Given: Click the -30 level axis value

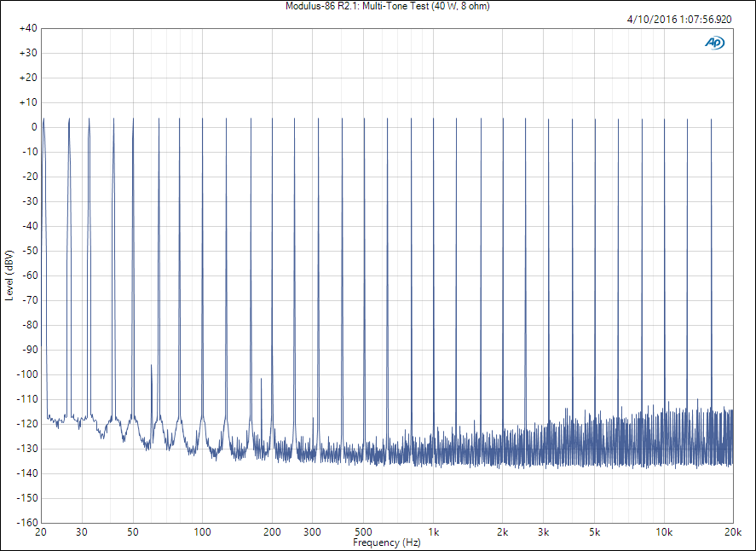Looking at the screenshot, I should 30,201.
